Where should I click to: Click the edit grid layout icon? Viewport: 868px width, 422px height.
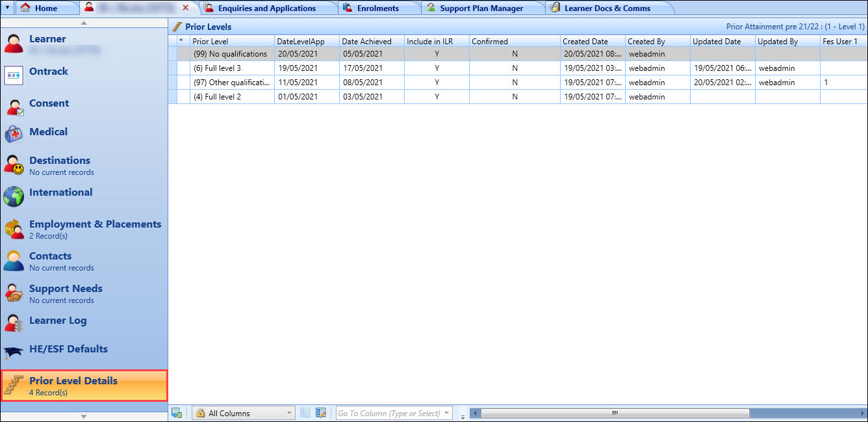(x=321, y=413)
